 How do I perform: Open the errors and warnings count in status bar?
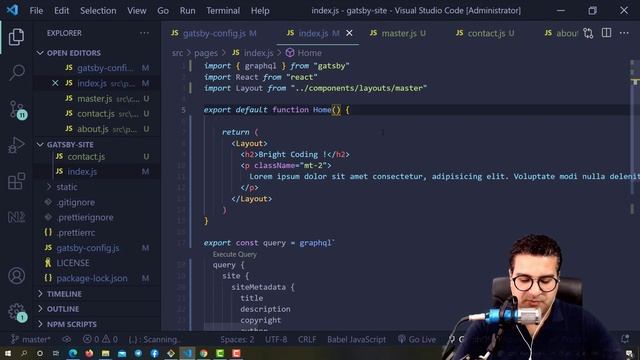(x=100, y=339)
